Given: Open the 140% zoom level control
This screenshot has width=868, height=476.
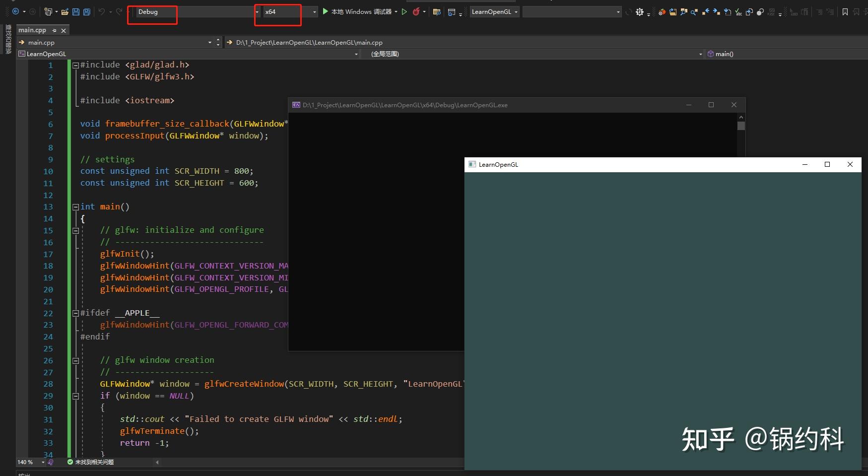Looking at the screenshot, I should click(27, 462).
